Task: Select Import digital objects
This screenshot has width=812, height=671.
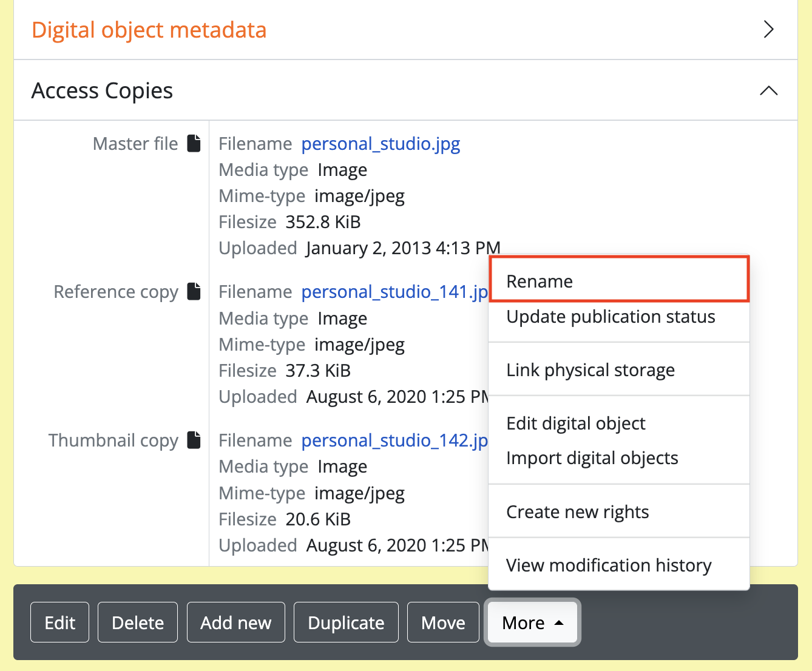Action: coord(592,458)
